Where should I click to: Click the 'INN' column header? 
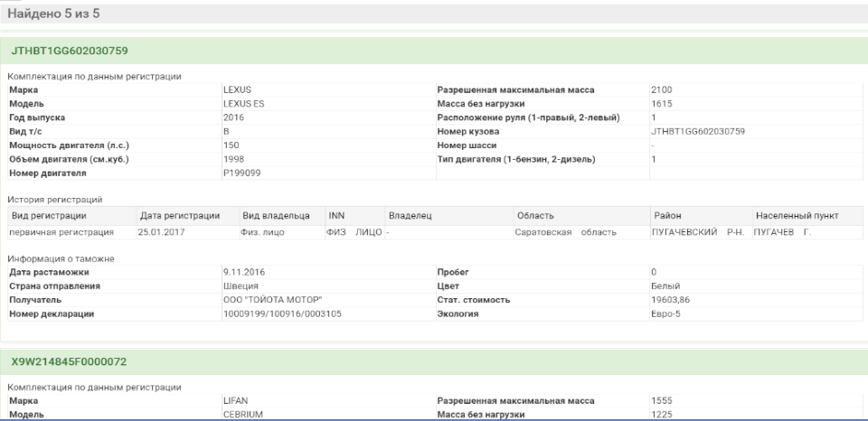click(x=336, y=215)
